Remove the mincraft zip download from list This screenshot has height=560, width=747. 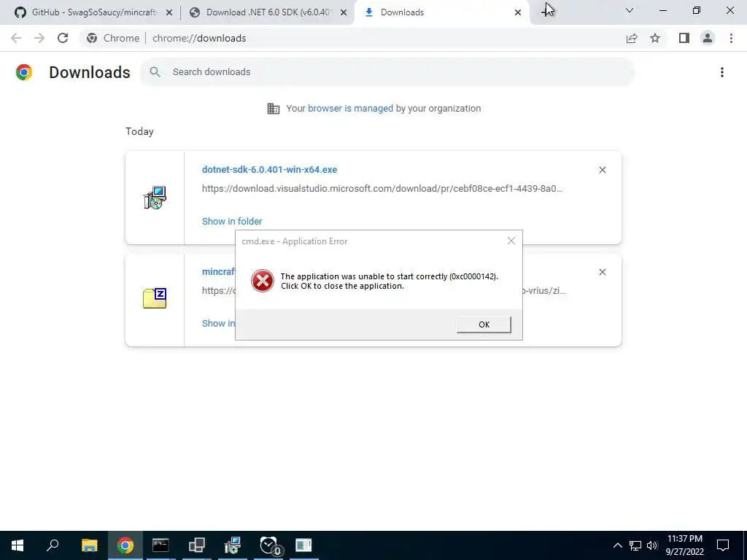pos(602,272)
